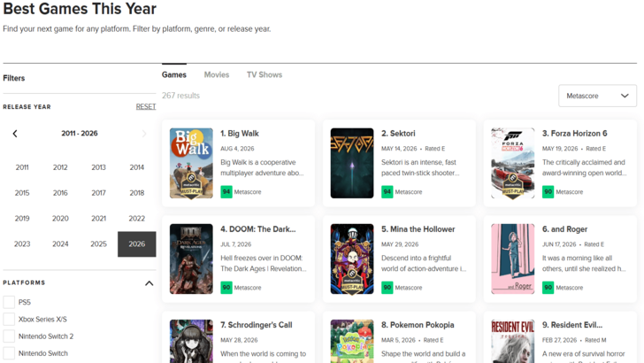The image size is (644, 363).
Task: Open the '8. Pokemon Pokopia' title
Action: [418, 325]
